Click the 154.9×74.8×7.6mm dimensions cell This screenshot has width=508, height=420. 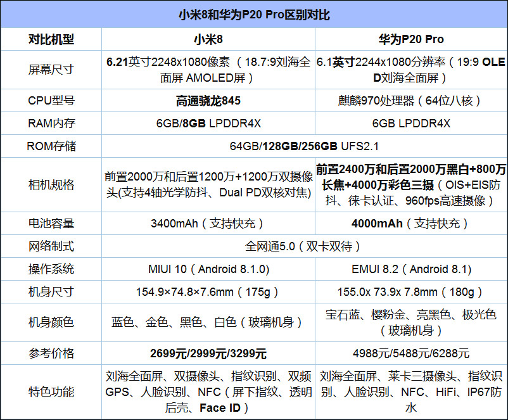(x=208, y=291)
